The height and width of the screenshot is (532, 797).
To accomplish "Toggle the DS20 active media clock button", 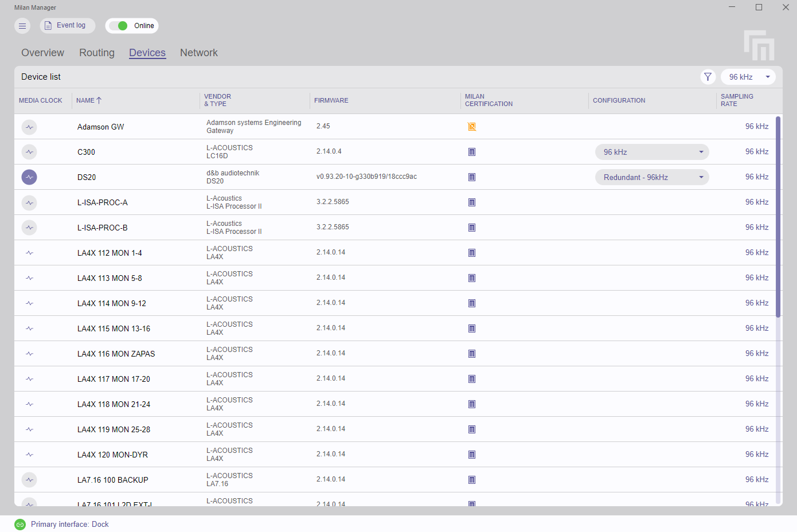I will [x=29, y=177].
